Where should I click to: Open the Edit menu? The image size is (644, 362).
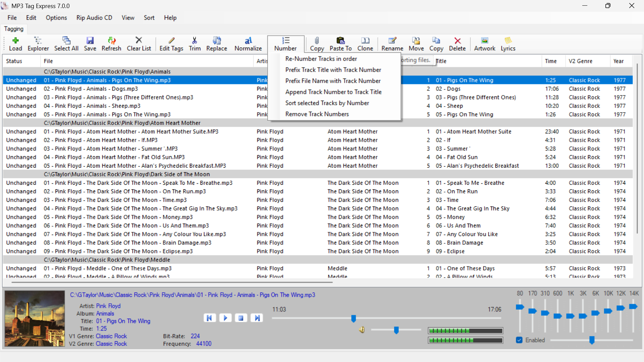(31, 18)
